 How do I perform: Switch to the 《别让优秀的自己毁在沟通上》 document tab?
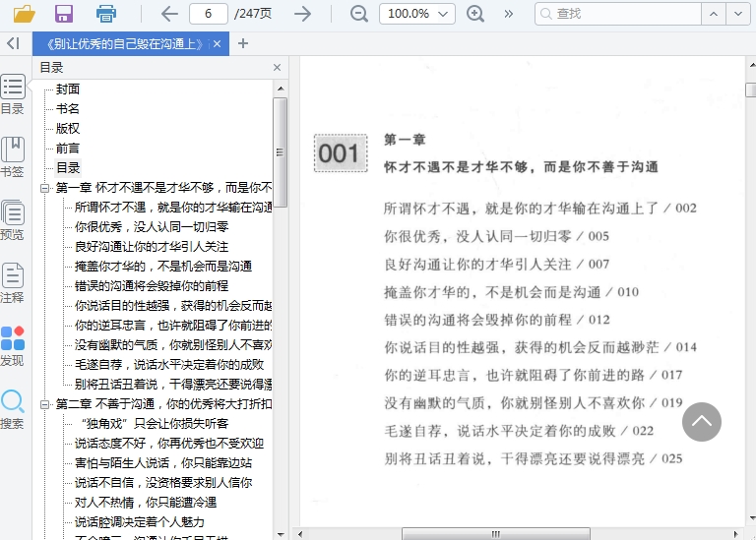coord(123,44)
